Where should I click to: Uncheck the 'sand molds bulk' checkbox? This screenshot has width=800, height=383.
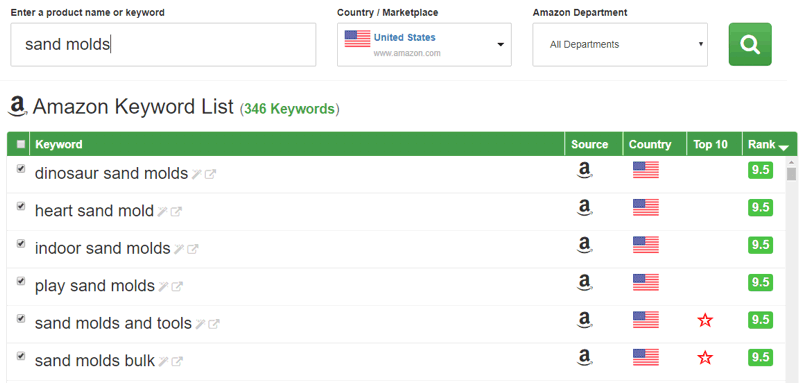[21, 356]
